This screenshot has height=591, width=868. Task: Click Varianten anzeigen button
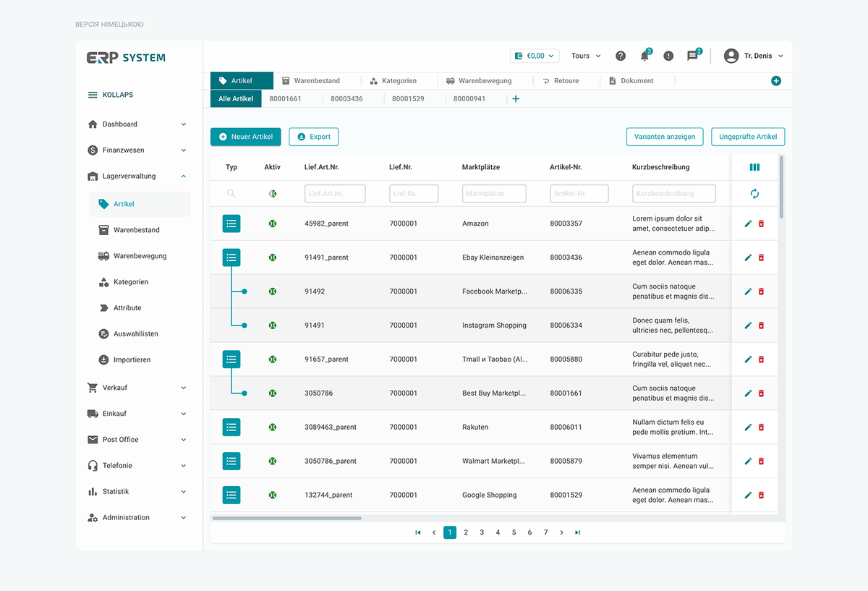point(665,137)
